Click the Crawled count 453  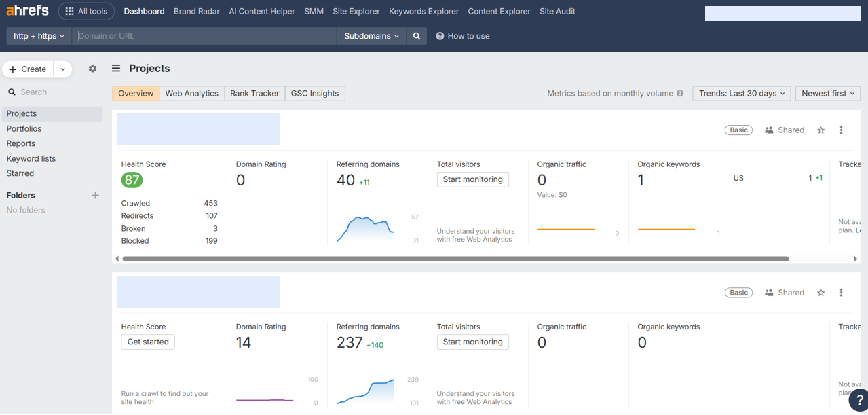coord(210,203)
